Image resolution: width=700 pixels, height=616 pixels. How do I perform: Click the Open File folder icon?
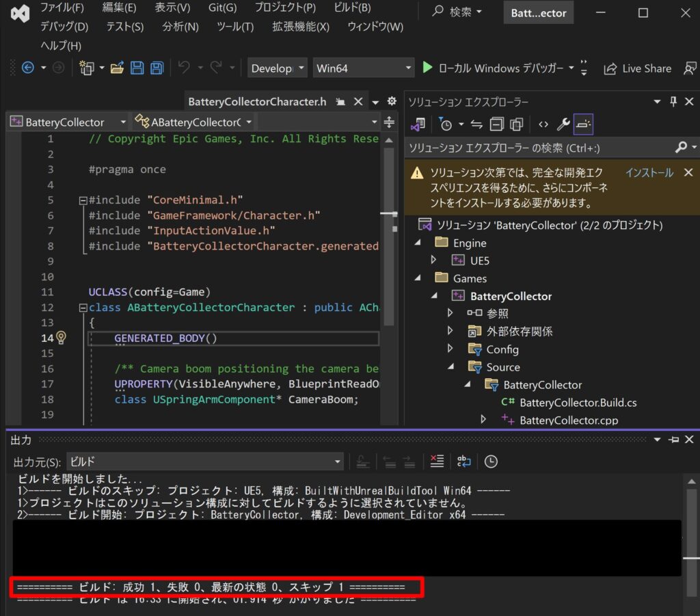117,68
